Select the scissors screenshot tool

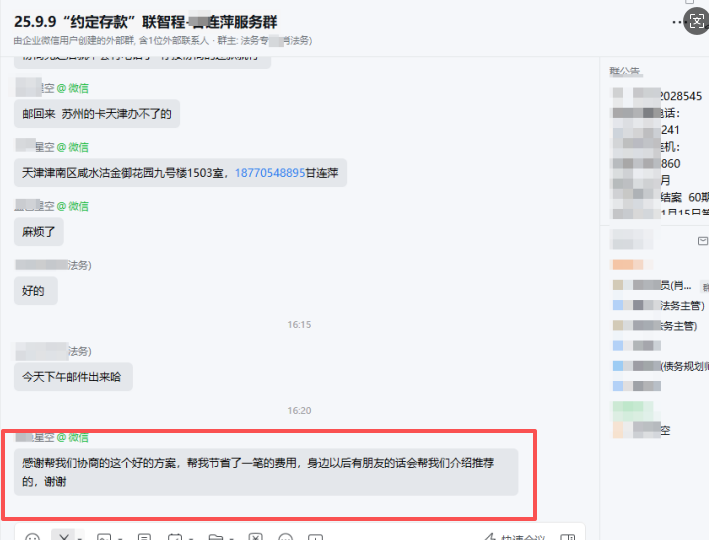point(64,536)
